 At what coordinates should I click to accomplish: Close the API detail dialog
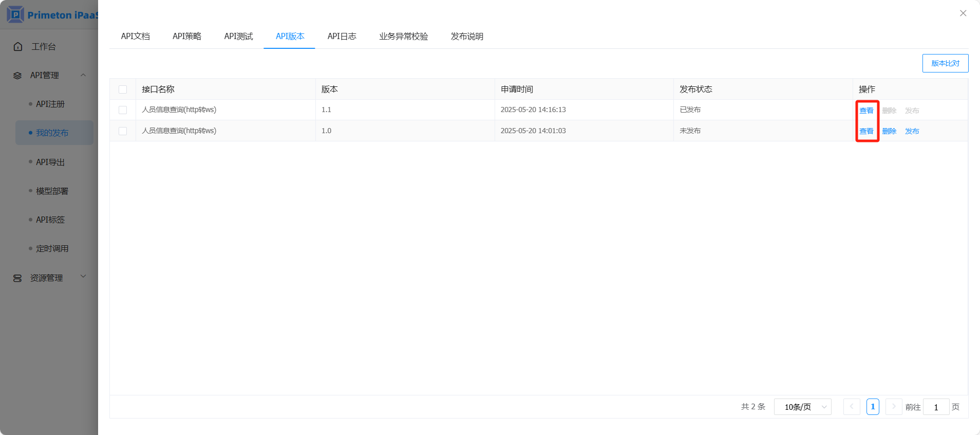click(x=963, y=13)
